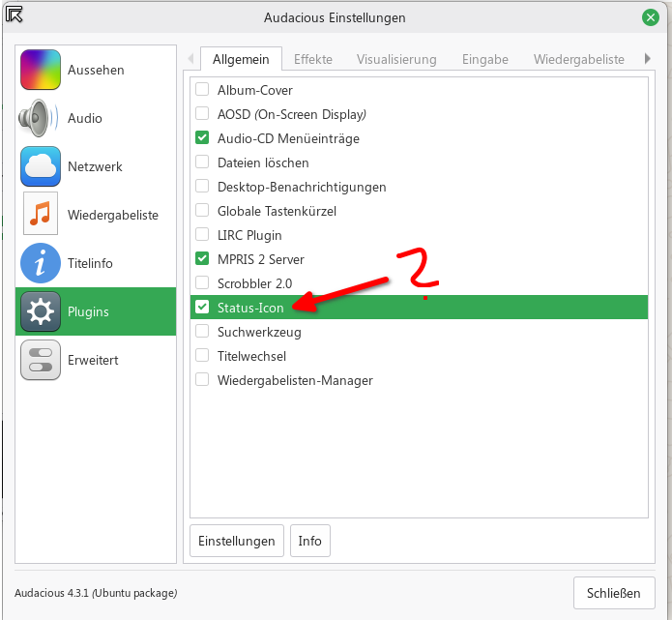The width and height of the screenshot is (672, 620).
Task: Uncheck the Status-Icon plugin checkbox
Action: tap(203, 308)
